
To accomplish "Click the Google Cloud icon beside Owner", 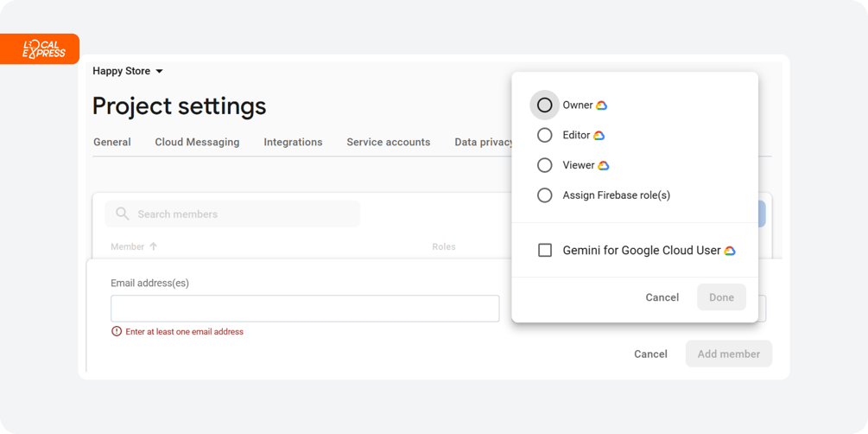I will 602,105.
